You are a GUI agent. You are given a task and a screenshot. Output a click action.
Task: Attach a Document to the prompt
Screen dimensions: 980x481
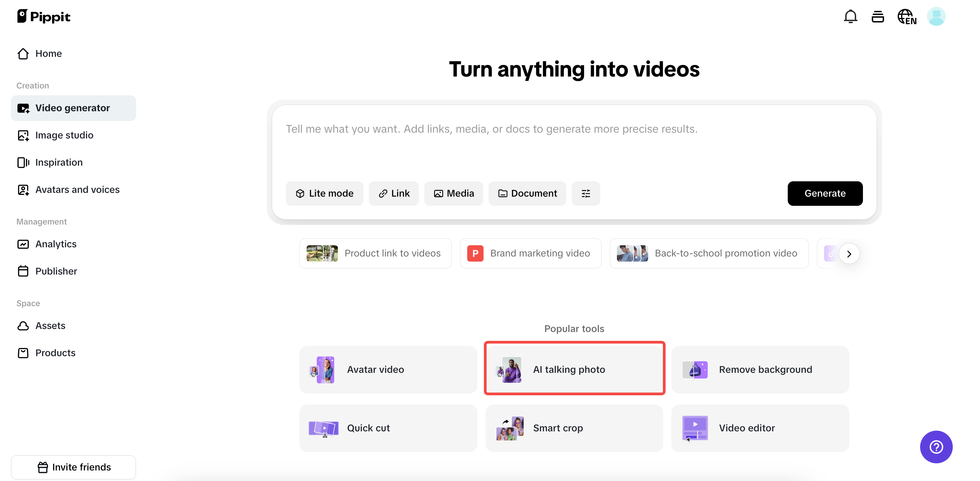tap(527, 193)
